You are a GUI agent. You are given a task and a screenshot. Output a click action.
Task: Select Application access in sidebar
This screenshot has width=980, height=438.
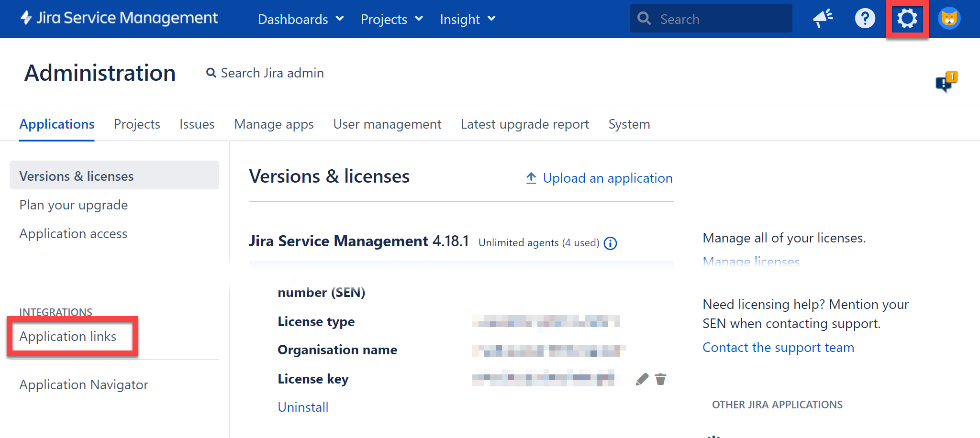point(73,234)
